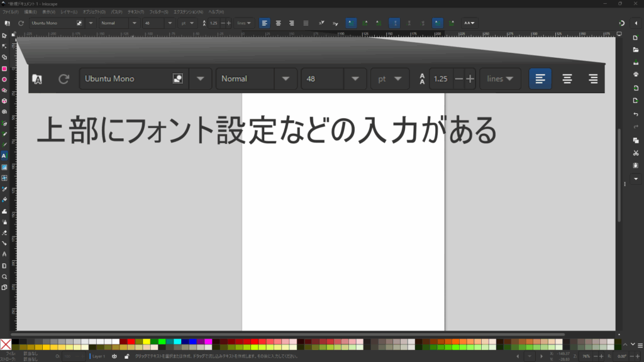Click the Undo icon in right toolbar
Screen dimensions: 644x362
pyautogui.click(x=636, y=114)
